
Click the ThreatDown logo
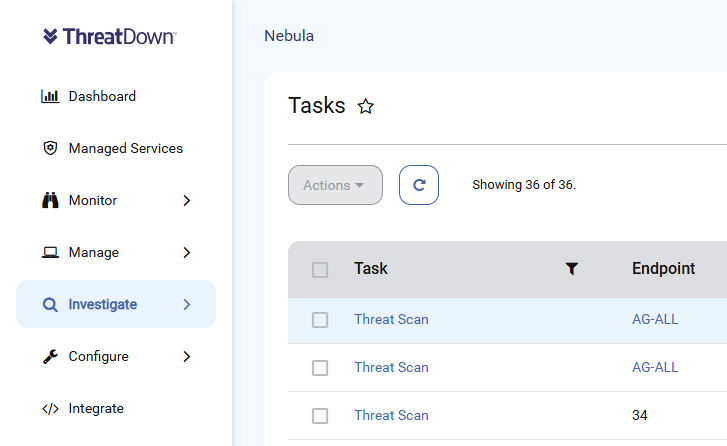[x=109, y=36]
